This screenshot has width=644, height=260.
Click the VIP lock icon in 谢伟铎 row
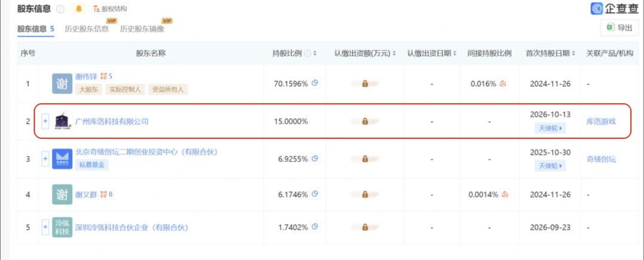click(x=365, y=83)
